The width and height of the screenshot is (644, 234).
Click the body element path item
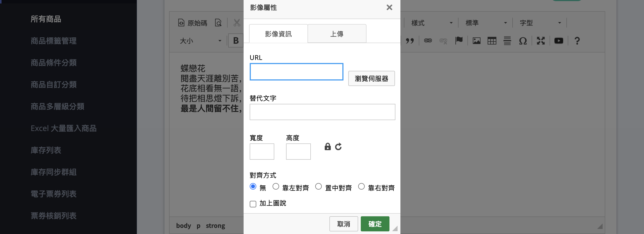point(183,225)
